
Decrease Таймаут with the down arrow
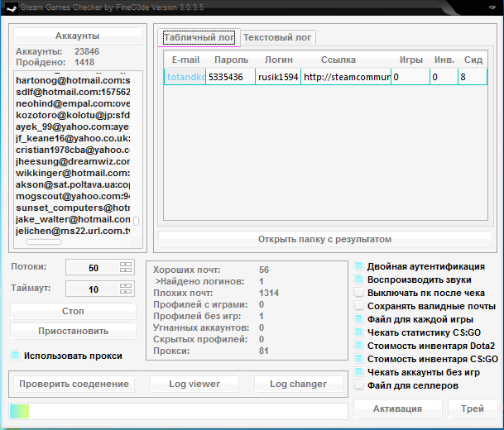(x=126, y=292)
